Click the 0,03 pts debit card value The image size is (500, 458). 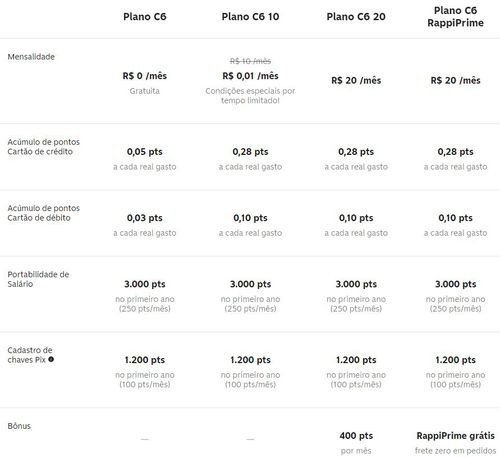tap(145, 218)
